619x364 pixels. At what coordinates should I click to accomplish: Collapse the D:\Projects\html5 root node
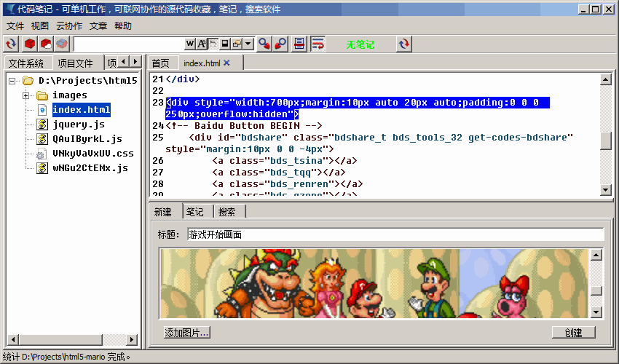(12, 81)
